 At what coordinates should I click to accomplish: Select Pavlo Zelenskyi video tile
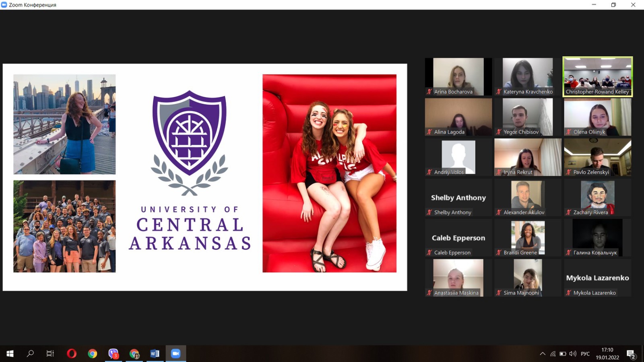tap(597, 157)
